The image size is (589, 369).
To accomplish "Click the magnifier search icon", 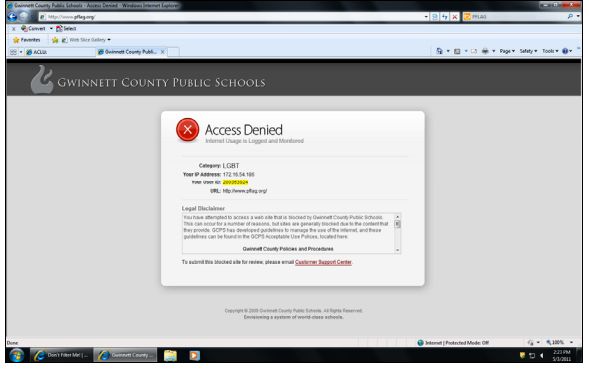I will (x=570, y=17).
